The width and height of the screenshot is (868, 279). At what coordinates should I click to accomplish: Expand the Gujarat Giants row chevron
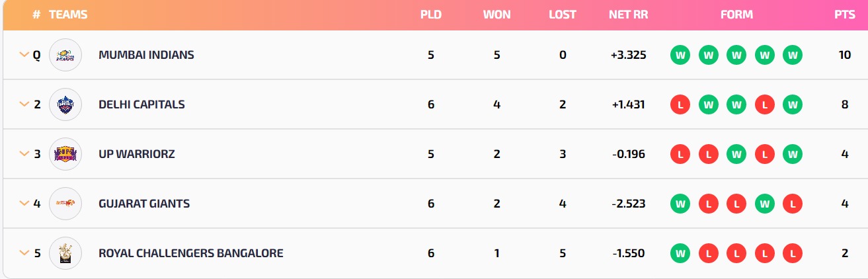pos(24,204)
